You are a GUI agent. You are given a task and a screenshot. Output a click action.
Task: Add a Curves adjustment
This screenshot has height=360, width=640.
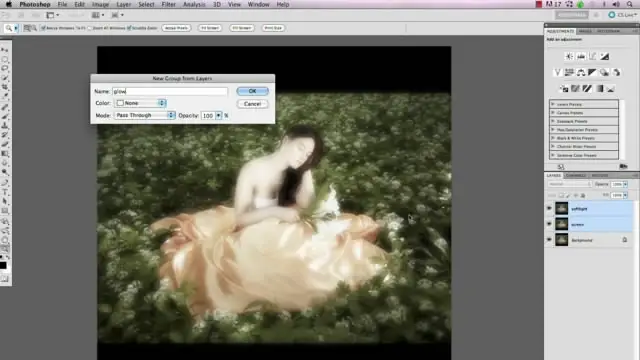[x=593, y=56]
